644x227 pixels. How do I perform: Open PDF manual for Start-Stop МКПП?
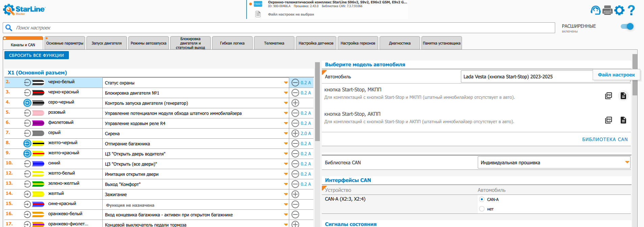(x=608, y=96)
